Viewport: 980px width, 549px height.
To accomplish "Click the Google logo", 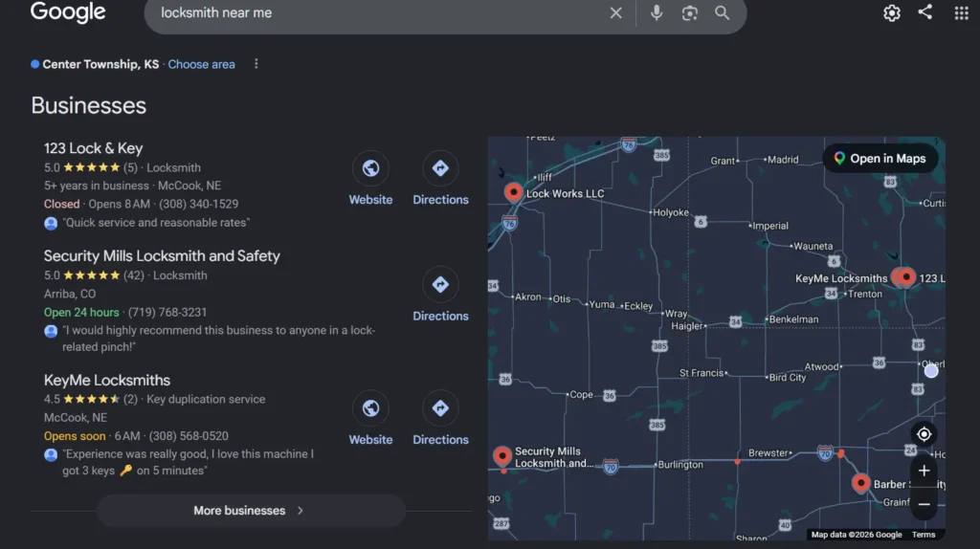I will tap(68, 11).
